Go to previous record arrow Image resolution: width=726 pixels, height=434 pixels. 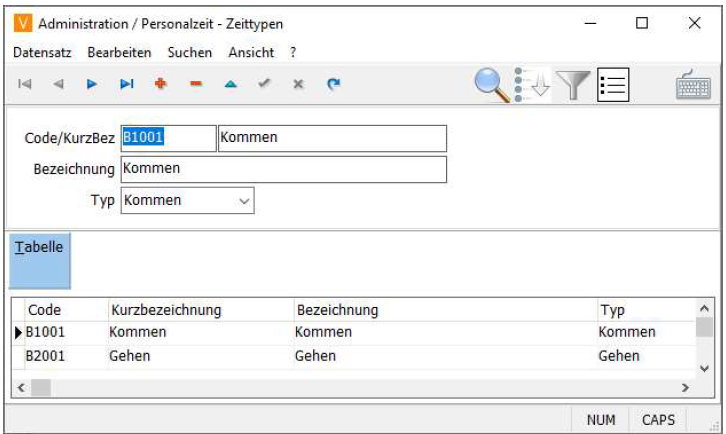(x=58, y=84)
